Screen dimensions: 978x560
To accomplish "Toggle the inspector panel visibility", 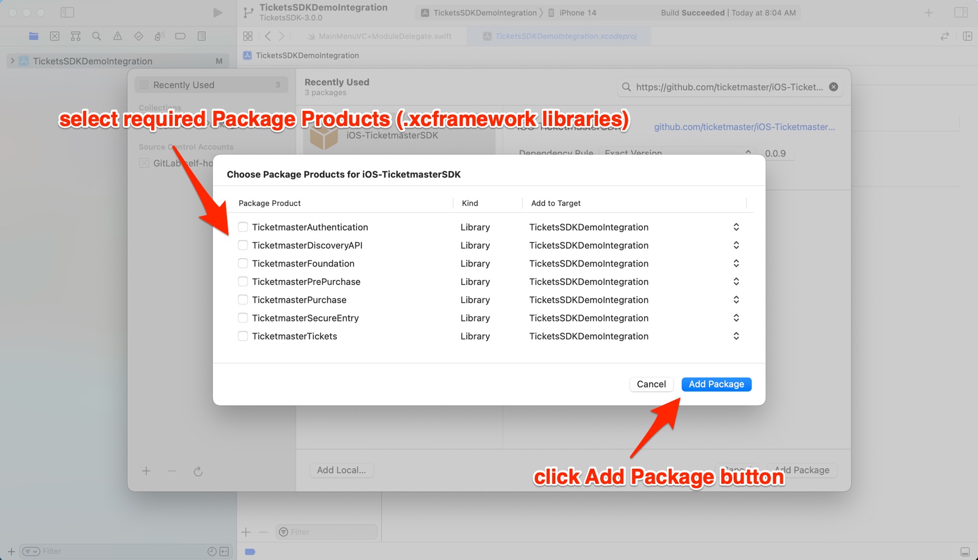I will 961,12.
